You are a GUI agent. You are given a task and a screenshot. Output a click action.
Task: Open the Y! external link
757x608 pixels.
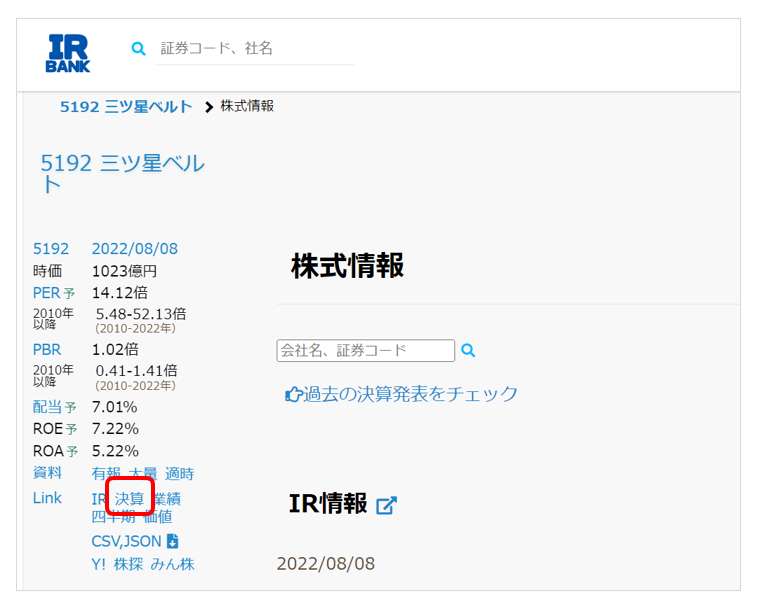[98, 564]
